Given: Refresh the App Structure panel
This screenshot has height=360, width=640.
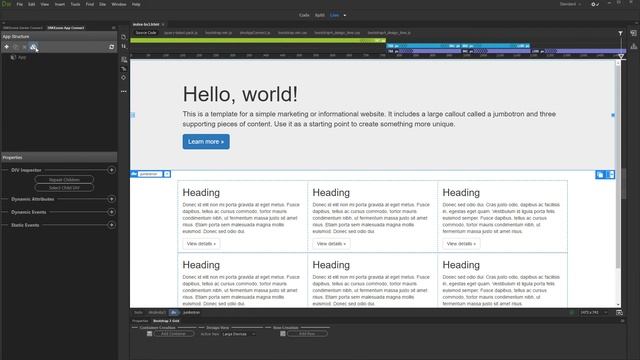Looking at the screenshot, I should pos(111,47).
